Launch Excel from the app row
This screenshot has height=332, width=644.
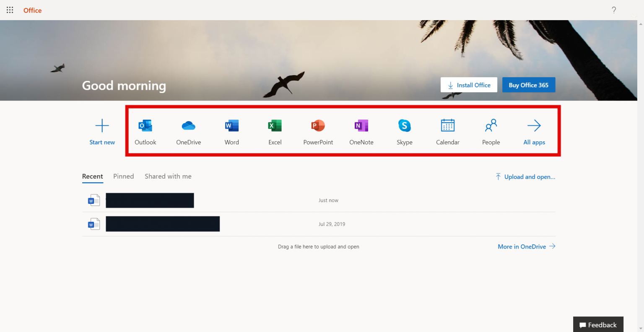click(275, 126)
